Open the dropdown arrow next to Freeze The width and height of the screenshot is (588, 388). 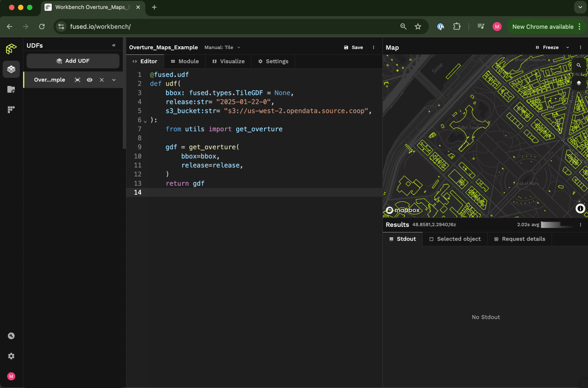click(567, 47)
